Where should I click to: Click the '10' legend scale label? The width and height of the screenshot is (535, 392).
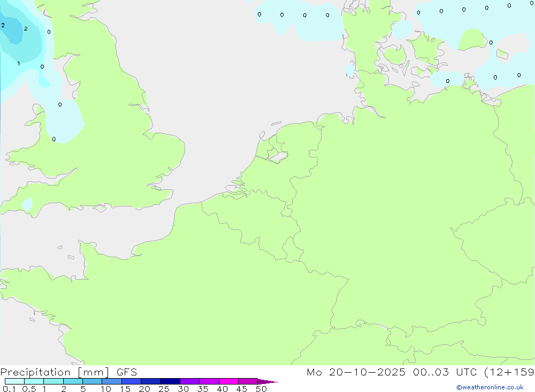(x=106, y=389)
